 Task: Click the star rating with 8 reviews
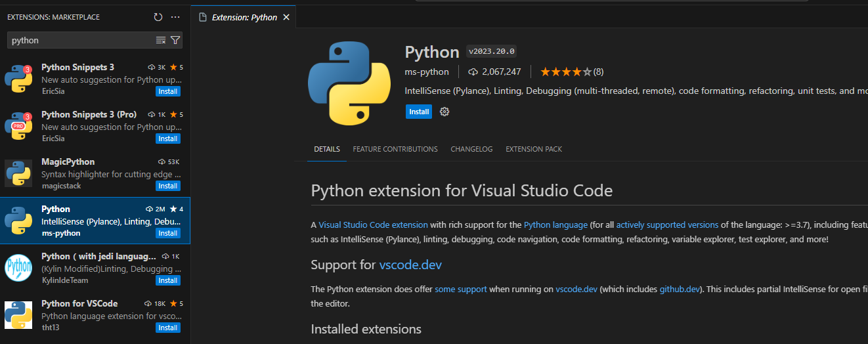click(x=572, y=72)
